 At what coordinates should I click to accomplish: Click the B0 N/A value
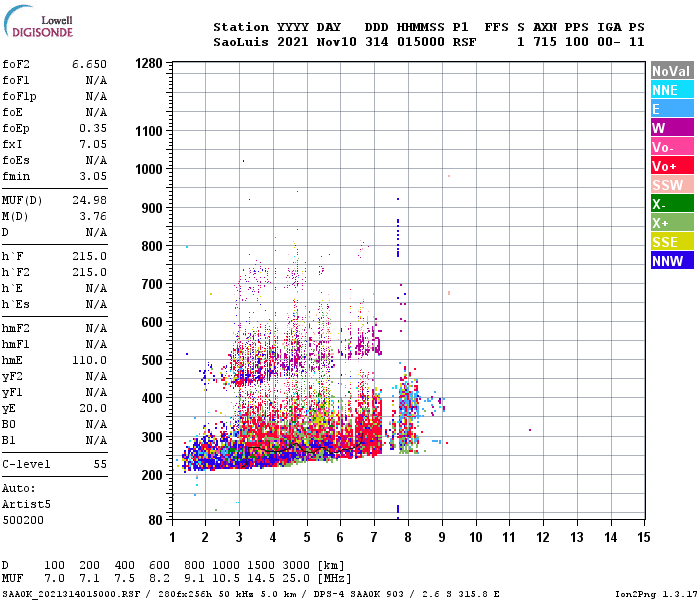(x=96, y=425)
